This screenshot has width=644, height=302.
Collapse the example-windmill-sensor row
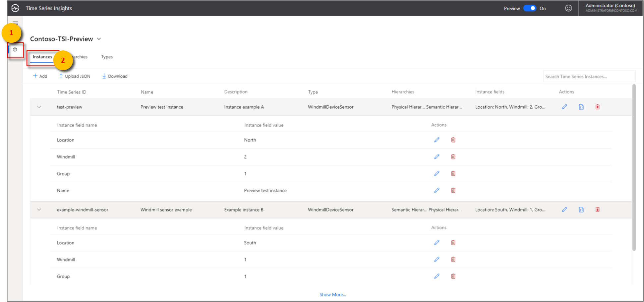coord(39,210)
